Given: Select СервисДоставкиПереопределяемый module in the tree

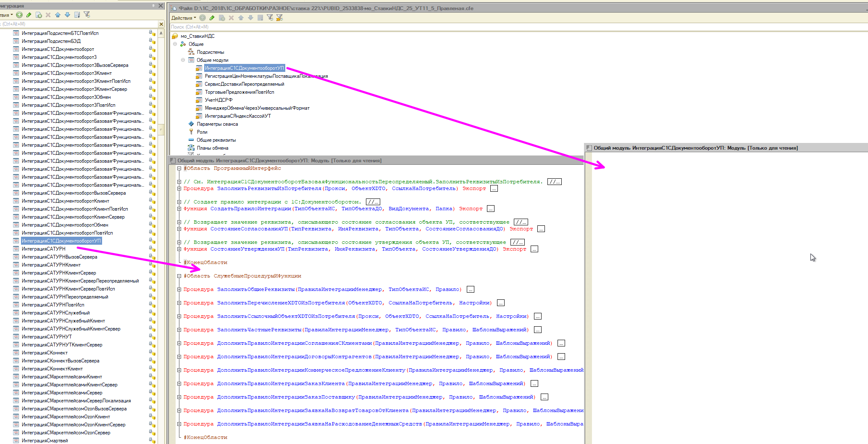Looking at the screenshot, I should point(245,84).
